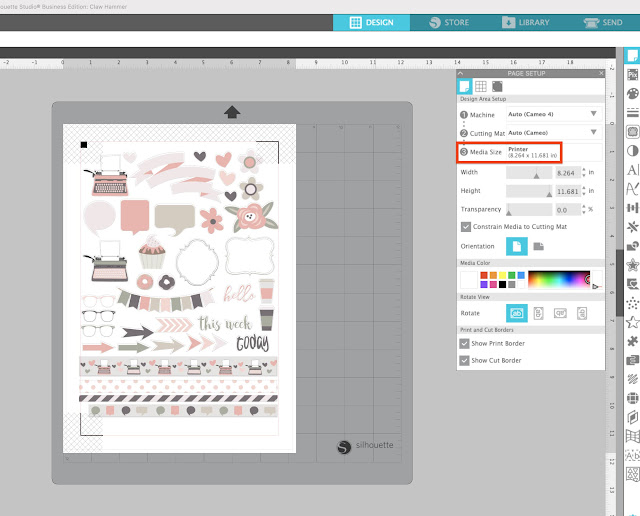Viewport: 640px width, 516px height.
Task: Open the Cutting Mat dropdown showing Auto (Cameo)
Action: coord(554,133)
